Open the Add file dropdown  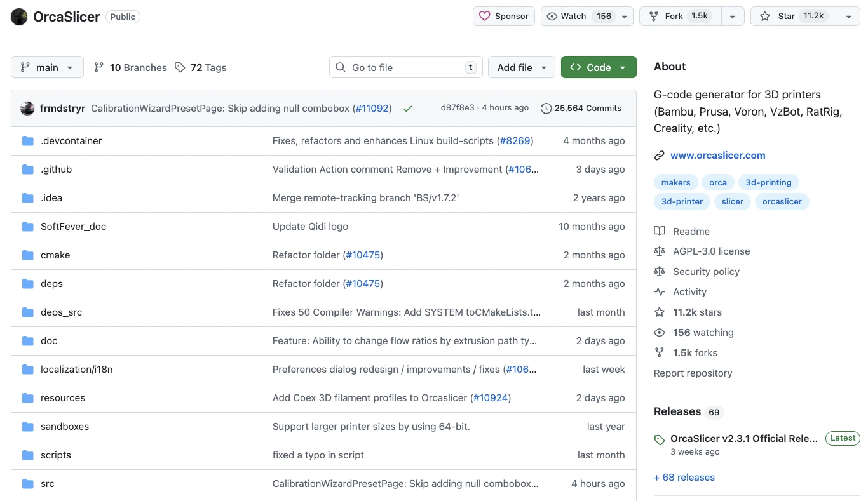point(521,67)
